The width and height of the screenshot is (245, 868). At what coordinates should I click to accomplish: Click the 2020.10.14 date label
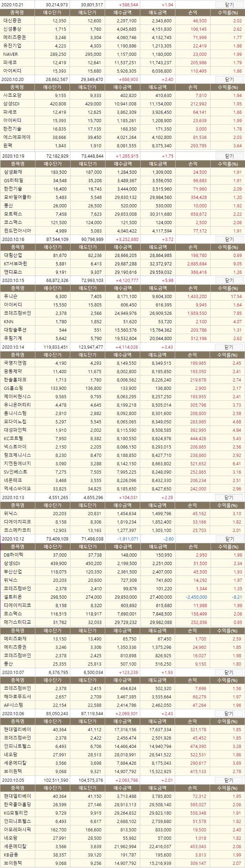click(x=13, y=347)
